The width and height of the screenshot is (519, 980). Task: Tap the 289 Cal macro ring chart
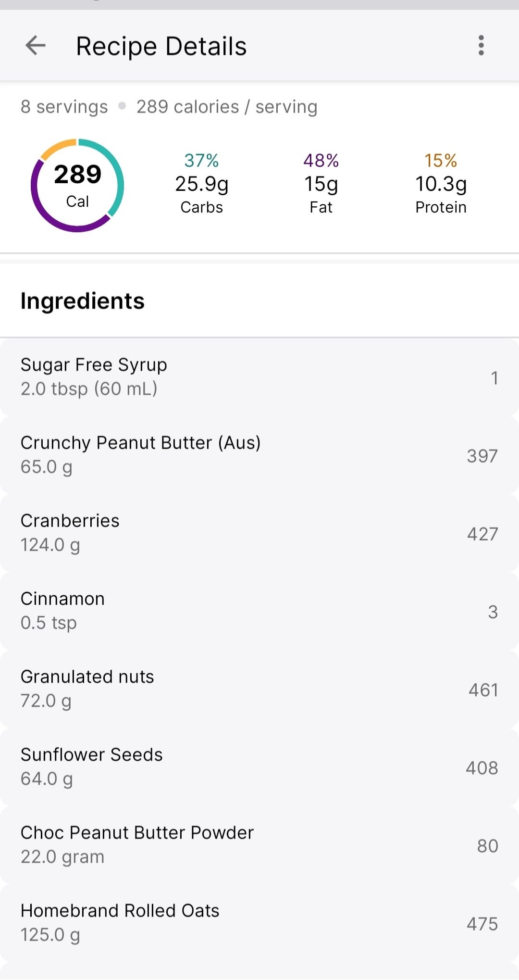[x=77, y=186]
